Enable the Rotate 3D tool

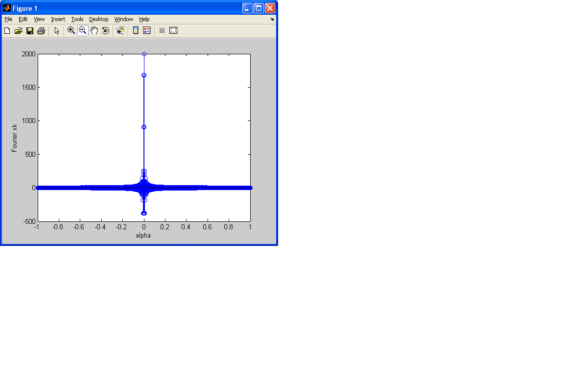tap(105, 31)
